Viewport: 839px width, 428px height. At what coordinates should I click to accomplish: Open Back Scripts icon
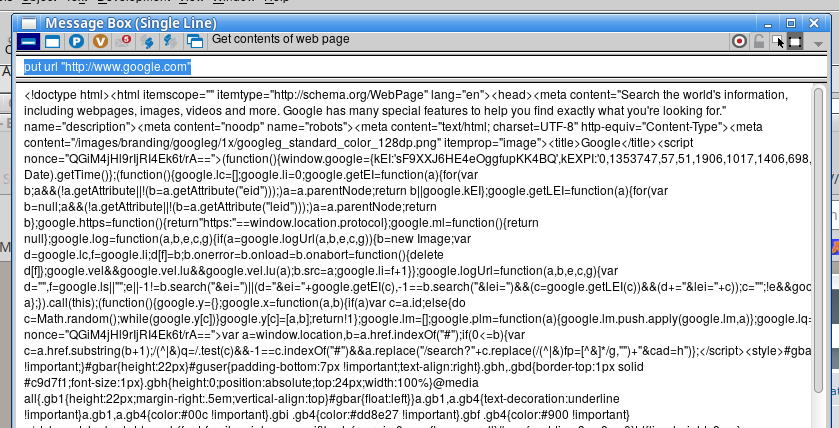click(170, 41)
